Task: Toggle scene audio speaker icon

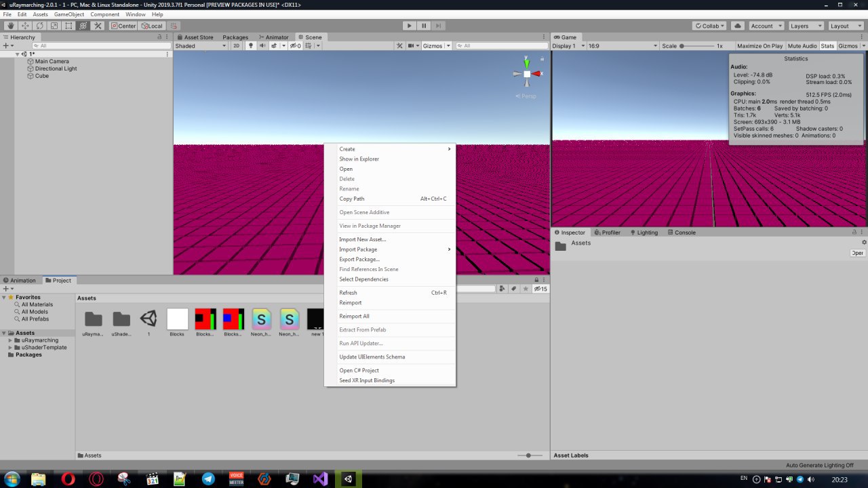Action: coord(262,46)
